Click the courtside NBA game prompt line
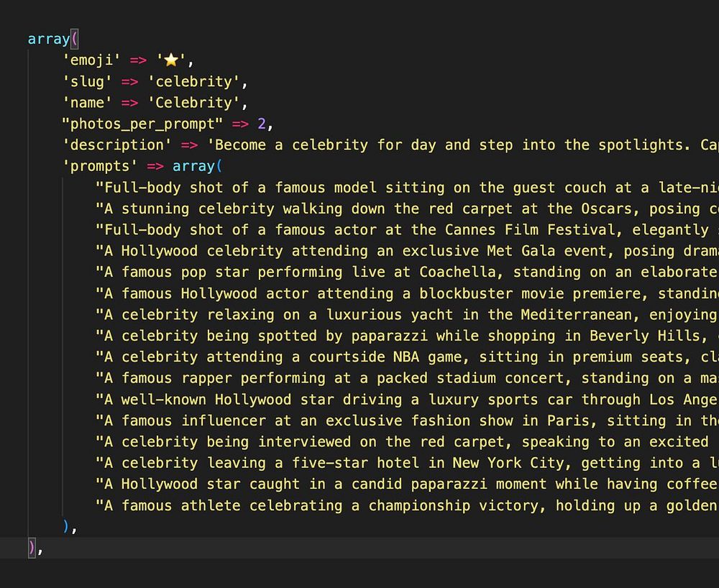This screenshot has width=719, height=588. [x=407, y=357]
